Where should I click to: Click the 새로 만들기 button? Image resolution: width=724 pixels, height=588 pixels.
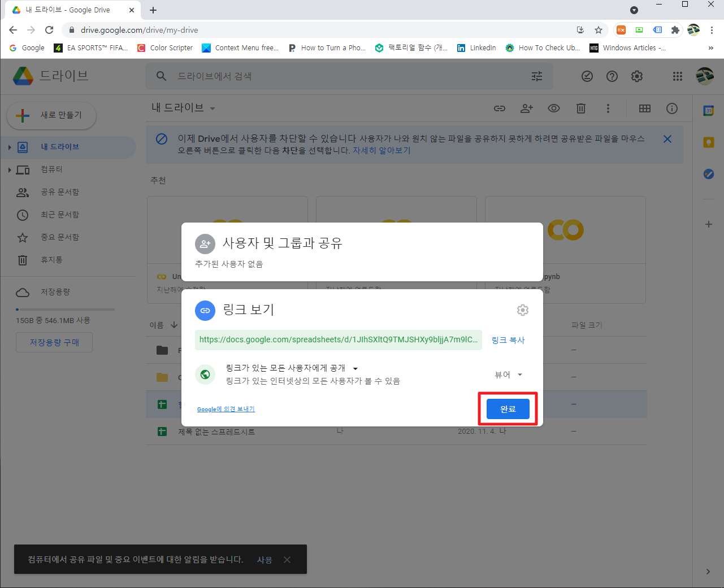tap(51, 115)
